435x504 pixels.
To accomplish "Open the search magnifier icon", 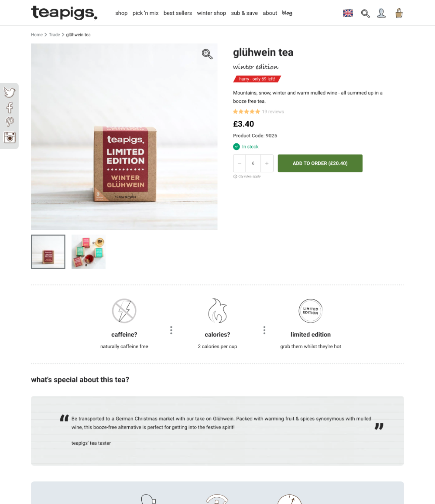I will click(365, 13).
